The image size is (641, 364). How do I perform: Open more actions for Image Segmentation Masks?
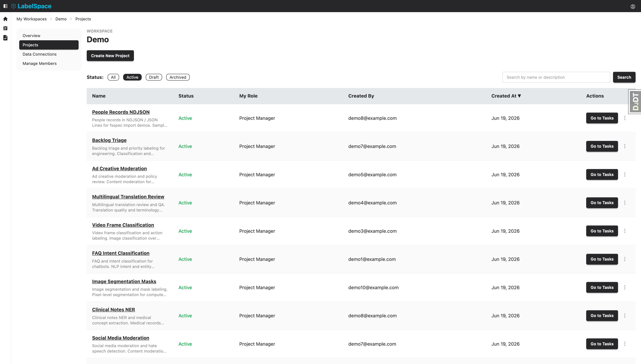pos(625,287)
